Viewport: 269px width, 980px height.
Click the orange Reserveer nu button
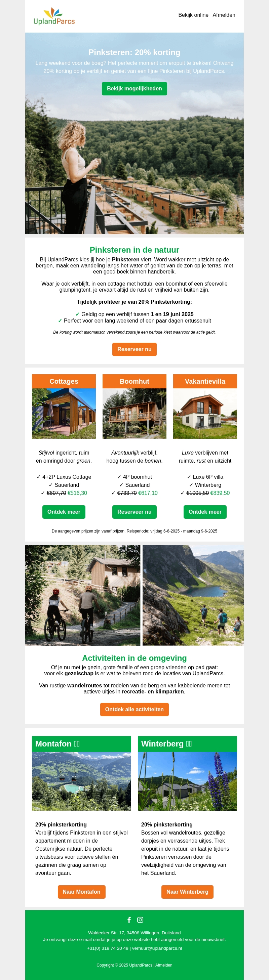[134, 349]
